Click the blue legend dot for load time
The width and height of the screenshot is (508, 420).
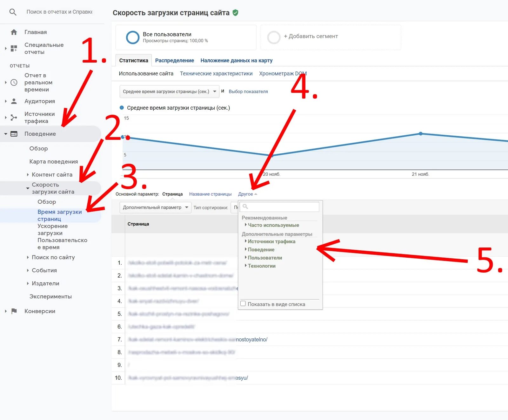click(122, 108)
